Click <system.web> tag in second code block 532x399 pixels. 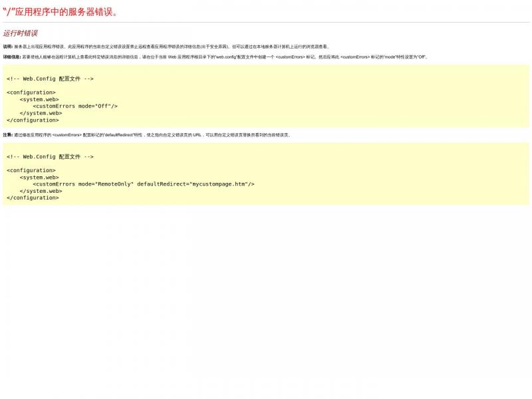(x=39, y=178)
